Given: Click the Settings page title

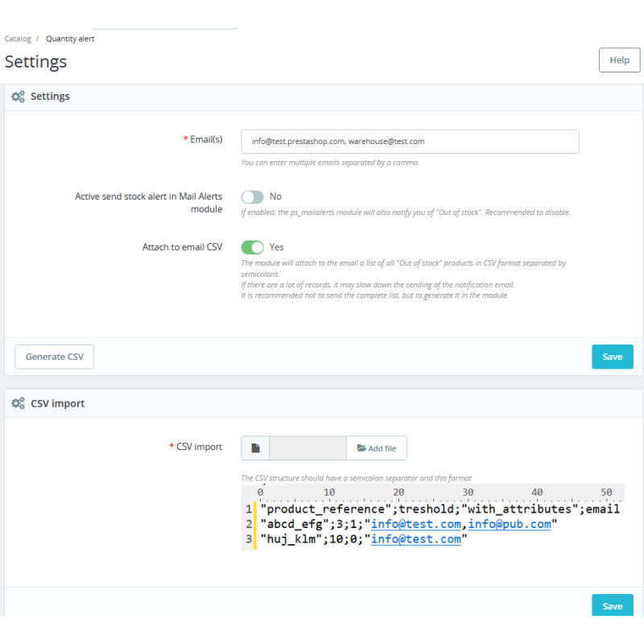Looking at the screenshot, I should tap(35, 62).
